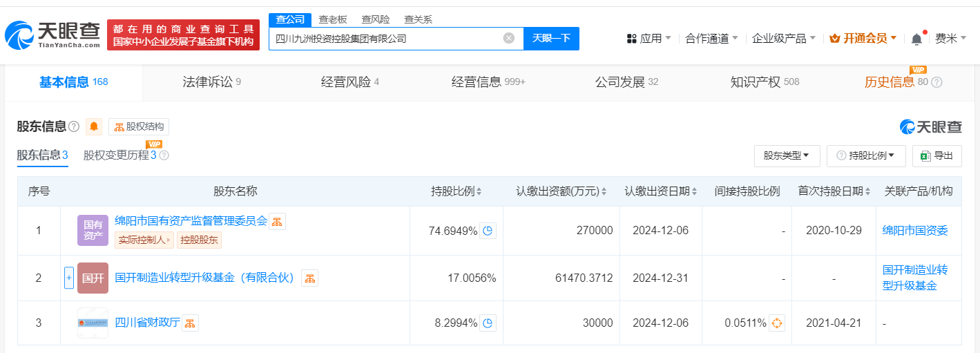
Task: Click the 天眼一下 search button
Action: (x=551, y=39)
